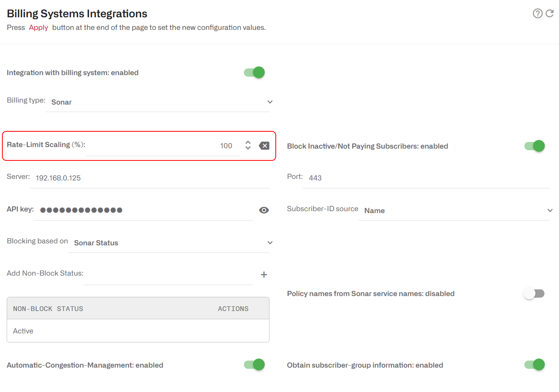The image size is (559, 392).
Task: Open the help dialog
Action: [538, 13]
